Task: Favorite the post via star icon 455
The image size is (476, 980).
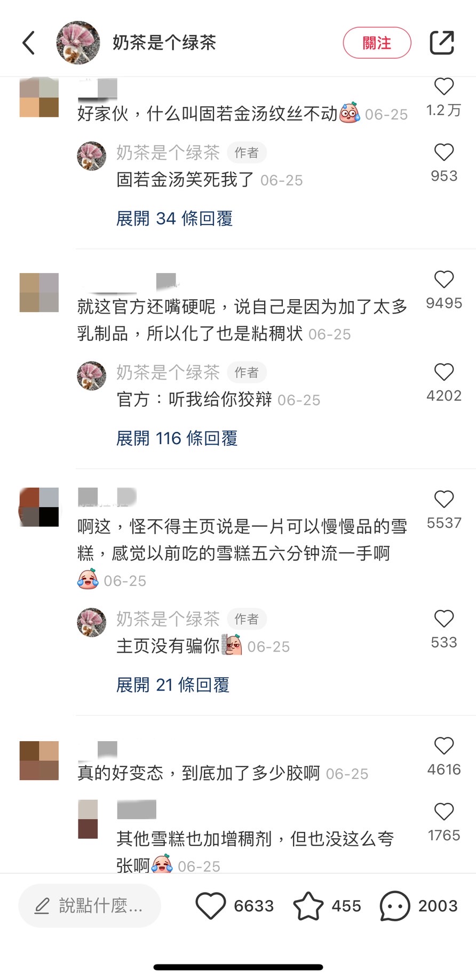Action: (x=308, y=906)
